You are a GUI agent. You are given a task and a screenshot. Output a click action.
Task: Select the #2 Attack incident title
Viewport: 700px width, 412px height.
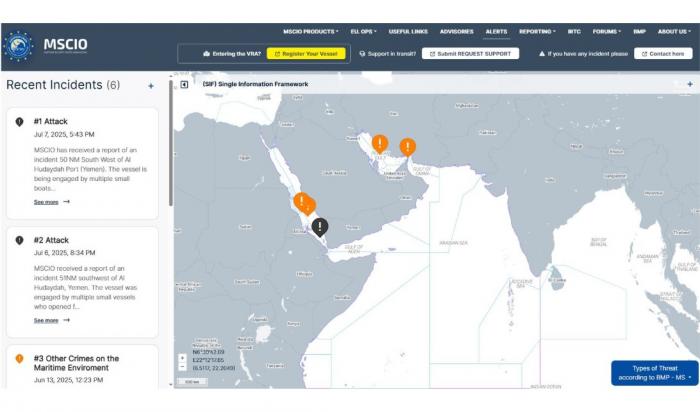tap(51, 240)
